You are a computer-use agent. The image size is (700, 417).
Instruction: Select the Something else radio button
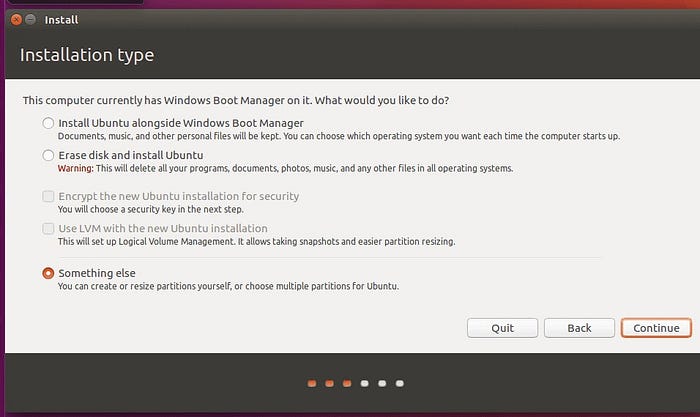(x=48, y=273)
